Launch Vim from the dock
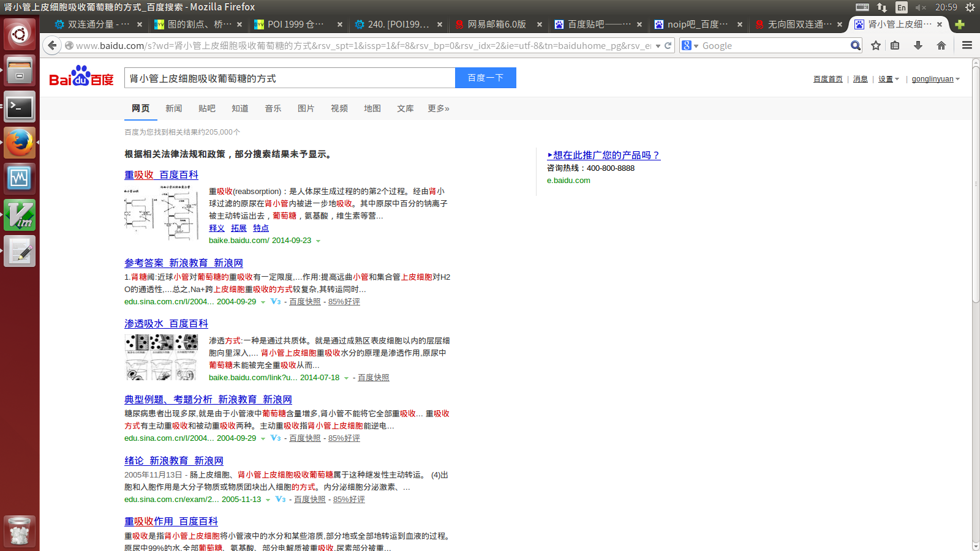Screen dimensions: 980x551 tap(20, 216)
